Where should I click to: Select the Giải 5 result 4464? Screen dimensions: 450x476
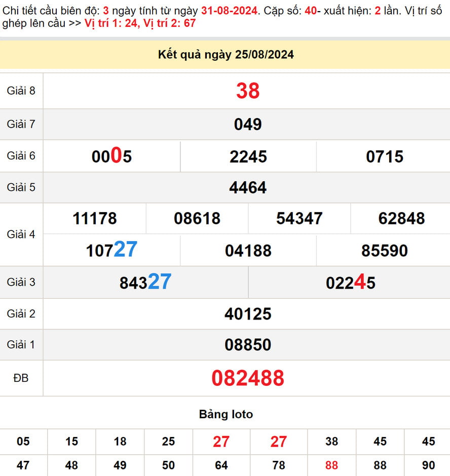tap(248, 187)
